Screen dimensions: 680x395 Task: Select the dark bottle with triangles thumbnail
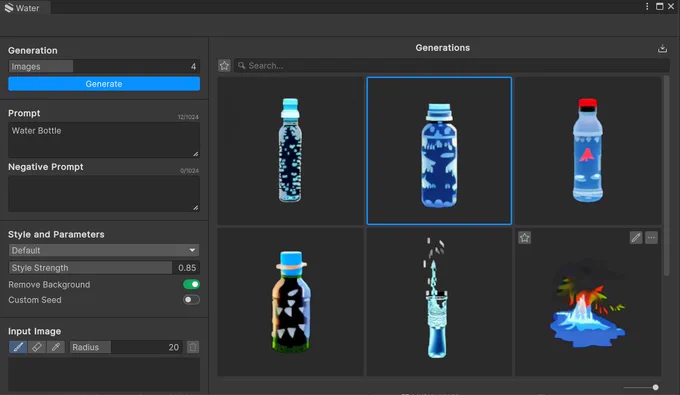[291, 302]
